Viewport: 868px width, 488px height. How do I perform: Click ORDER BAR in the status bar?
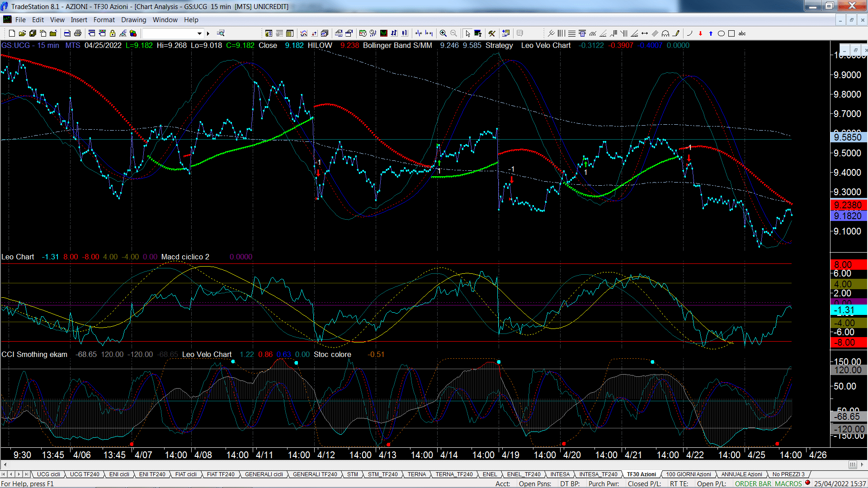(x=753, y=483)
